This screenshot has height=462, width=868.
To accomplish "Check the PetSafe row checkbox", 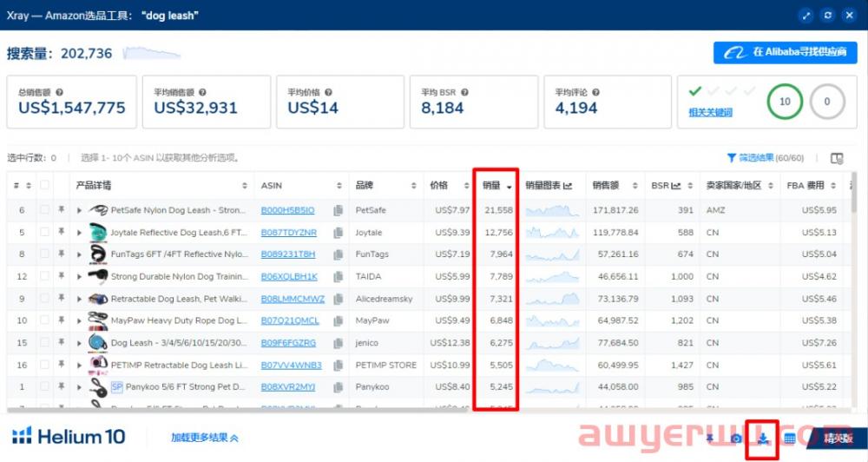I will (x=44, y=210).
